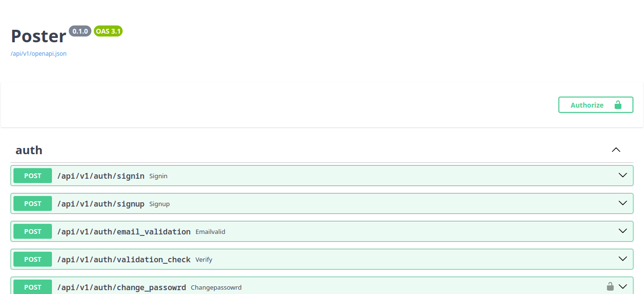Click POST badge for signin endpoint
Image resolution: width=644 pixels, height=294 pixels.
(x=33, y=176)
